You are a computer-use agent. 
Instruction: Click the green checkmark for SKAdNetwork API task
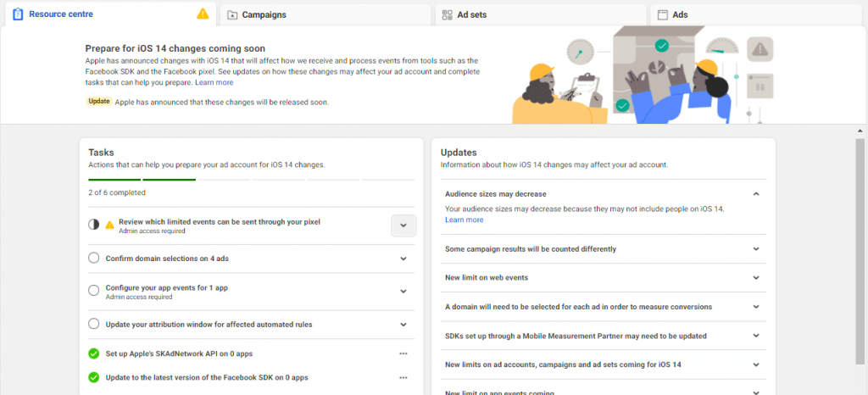[94, 353]
